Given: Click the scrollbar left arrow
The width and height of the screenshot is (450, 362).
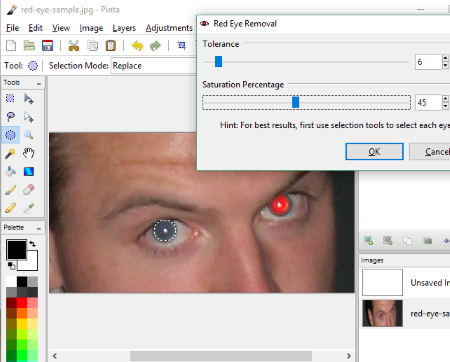Looking at the screenshot, I should (55, 356).
